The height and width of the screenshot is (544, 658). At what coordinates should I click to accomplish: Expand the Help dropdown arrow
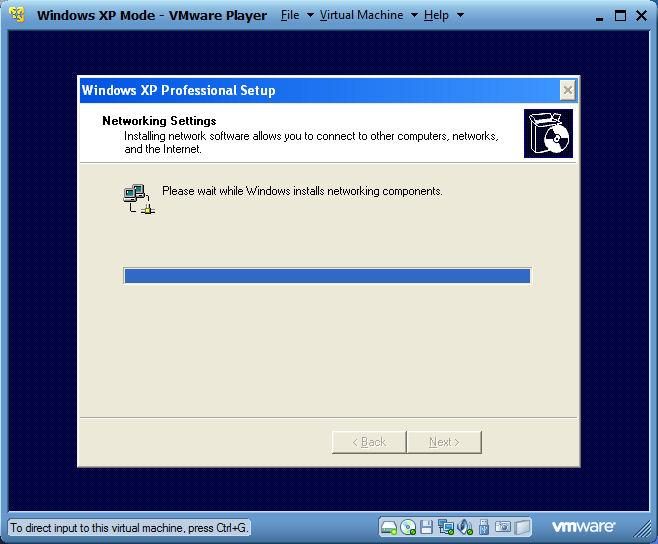point(460,15)
